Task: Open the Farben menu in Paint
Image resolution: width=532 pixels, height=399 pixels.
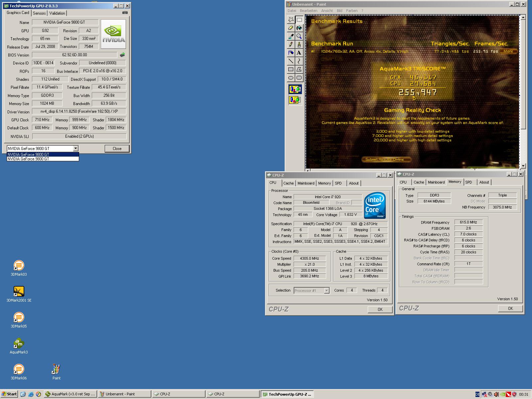Action: (x=352, y=11)
